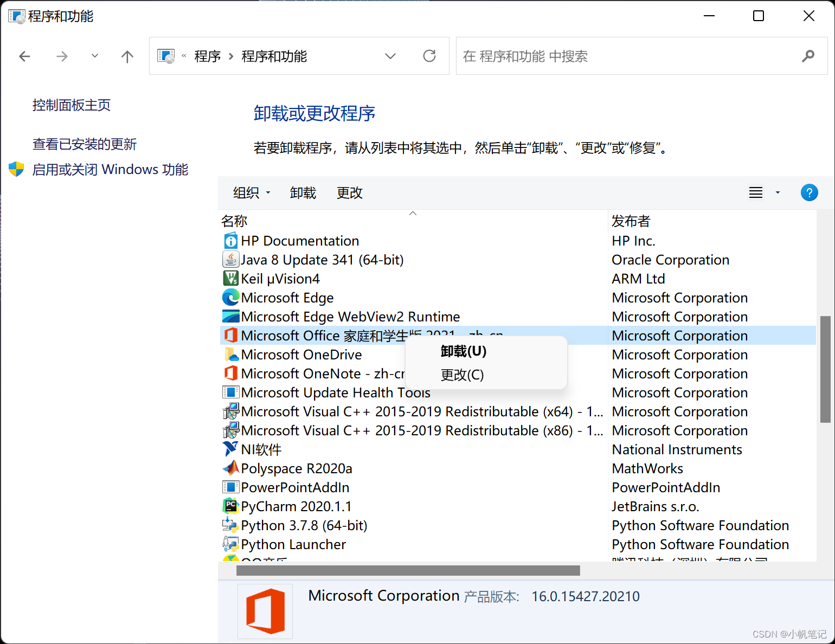
Task: Select 更改(C) from the context menu
Action: tap(462, 375)
